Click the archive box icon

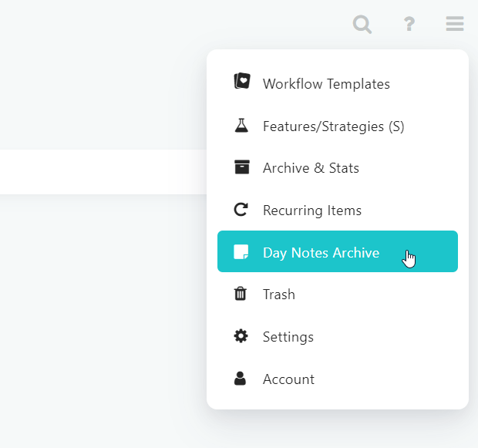[242, 167]
